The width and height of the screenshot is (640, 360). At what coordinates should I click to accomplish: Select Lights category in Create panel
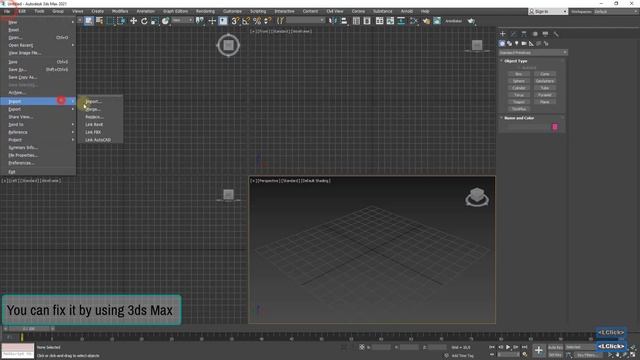click(517, 43)
